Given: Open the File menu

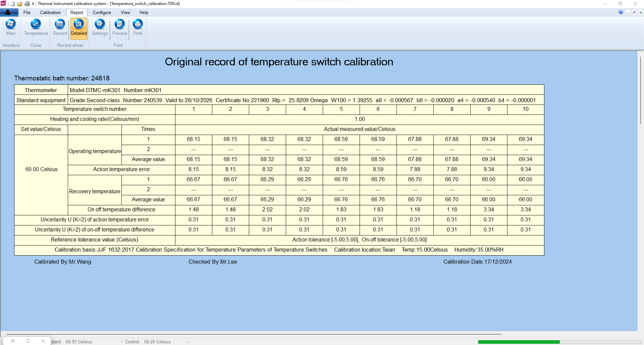Looking at the screenshot, I should (x=27, y=12).
